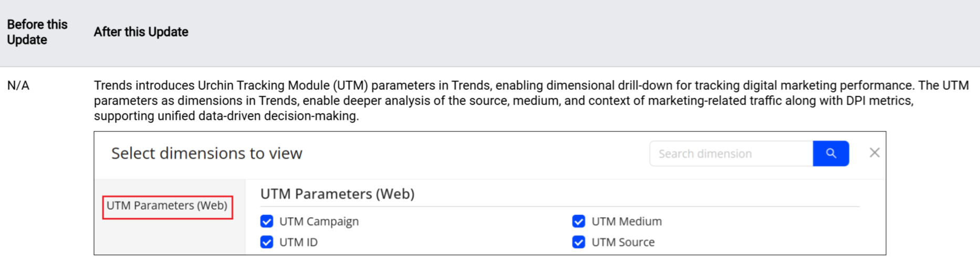Click the UTM ID label text
The image size is (980, 266).
[x=298, y=242]
